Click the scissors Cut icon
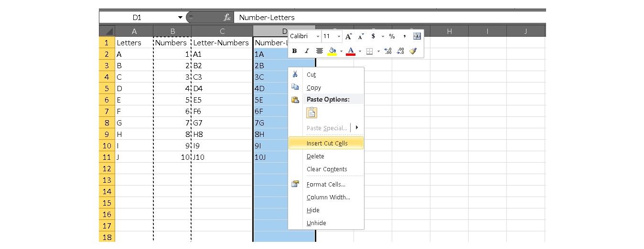The width and height of the screenshot is (644, 249). click(x=295, y=74)
